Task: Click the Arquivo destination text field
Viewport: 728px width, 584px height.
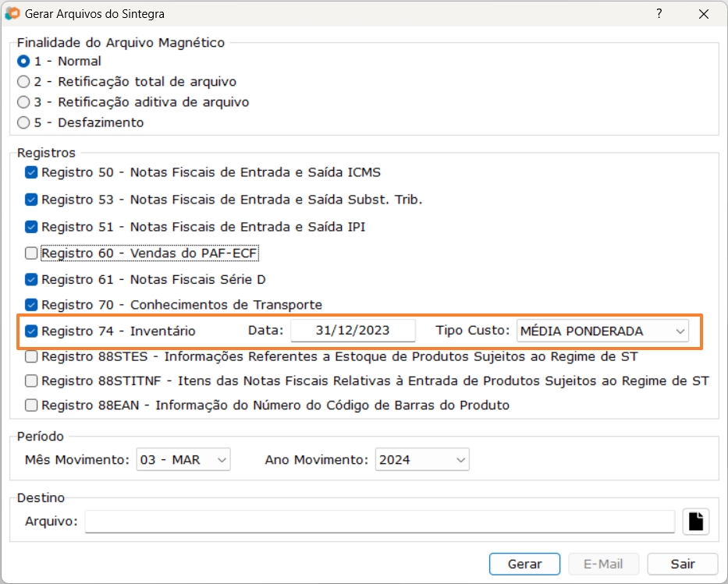Action: pos(379,521)
